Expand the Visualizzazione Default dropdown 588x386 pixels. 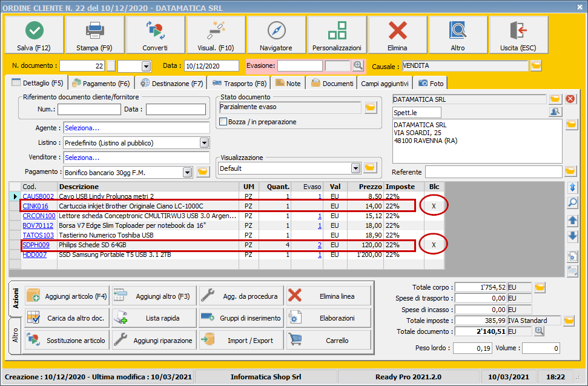[x=356, y=168]
